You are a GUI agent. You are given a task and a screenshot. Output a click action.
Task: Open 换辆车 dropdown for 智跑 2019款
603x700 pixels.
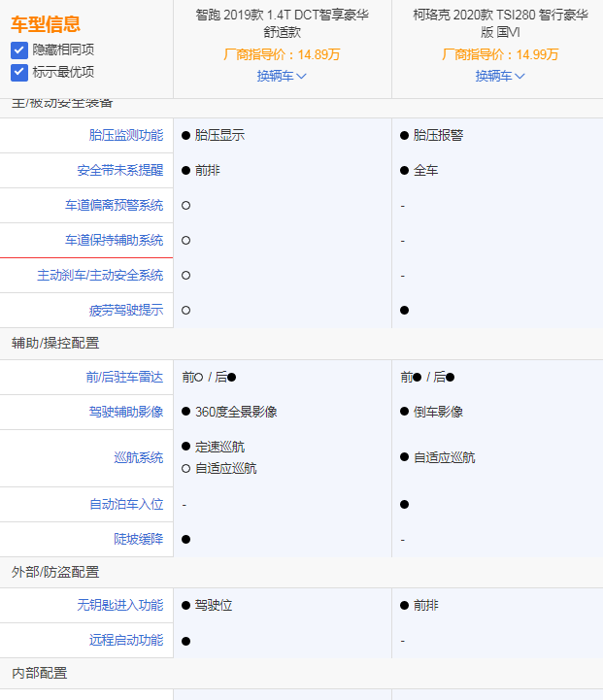point(282,76)
